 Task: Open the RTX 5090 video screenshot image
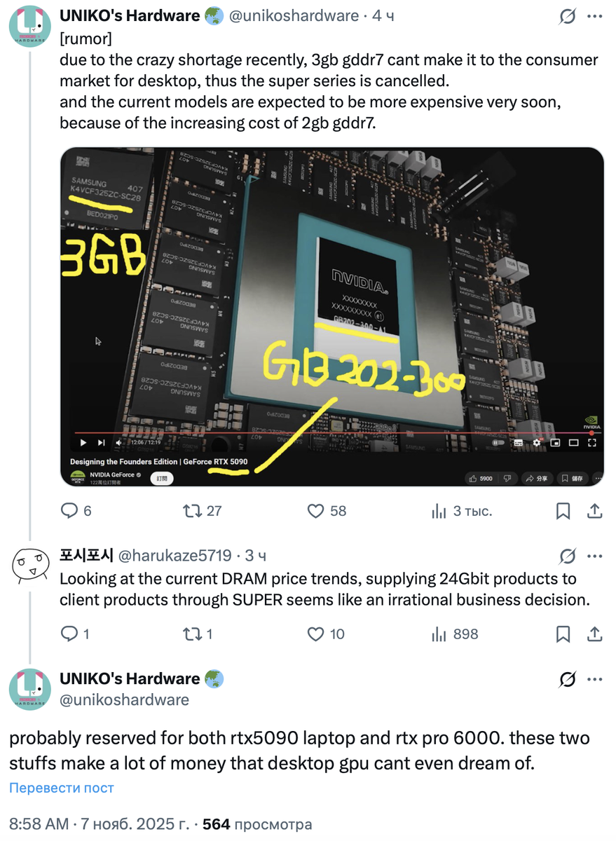[332, 317]
